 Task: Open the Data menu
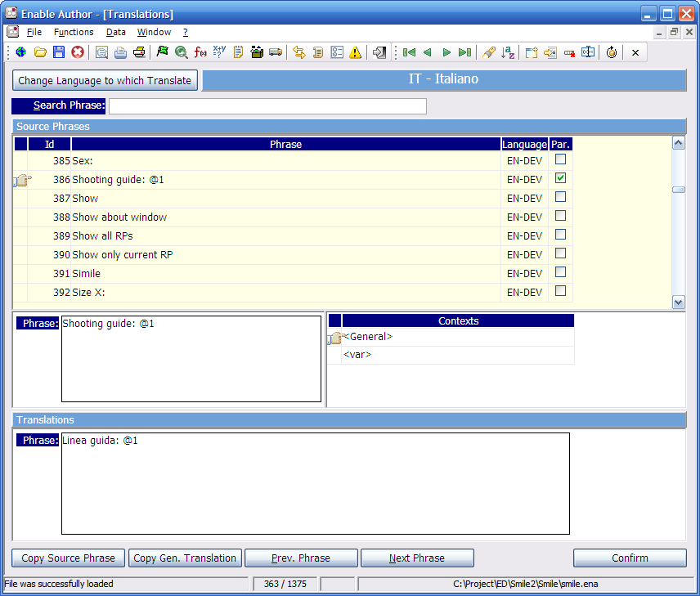point(116,32)
